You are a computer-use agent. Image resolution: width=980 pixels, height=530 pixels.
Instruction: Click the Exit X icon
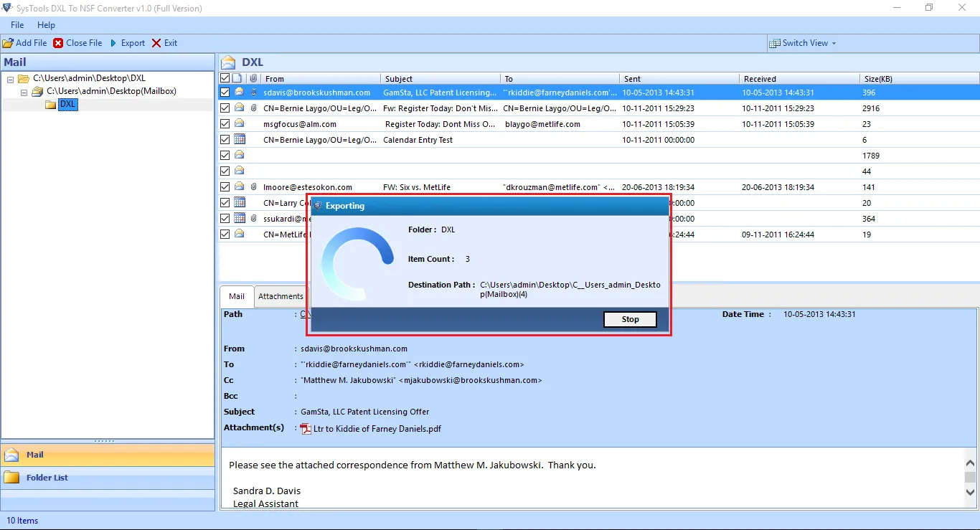(156, 43)
